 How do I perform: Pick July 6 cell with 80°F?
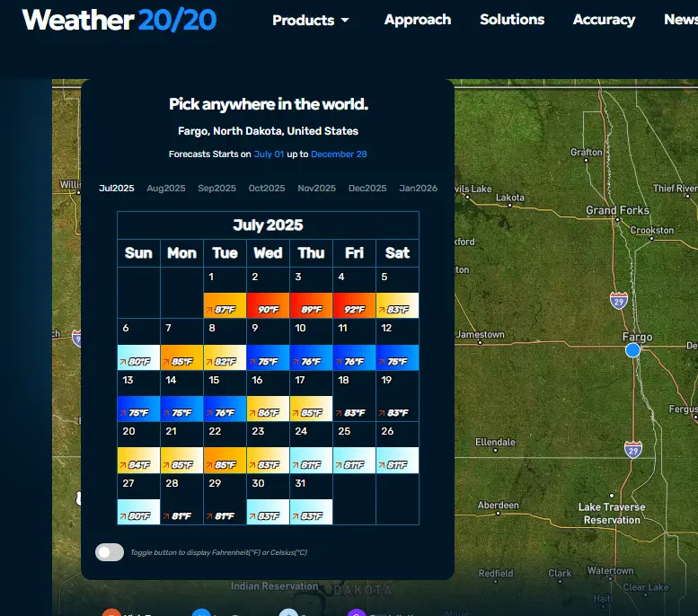coord(138,345)
